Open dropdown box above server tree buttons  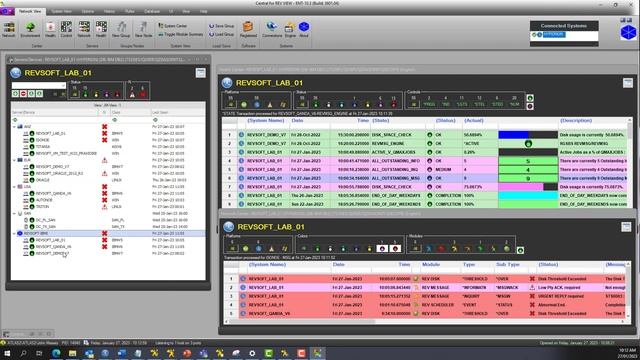(39, 86)
